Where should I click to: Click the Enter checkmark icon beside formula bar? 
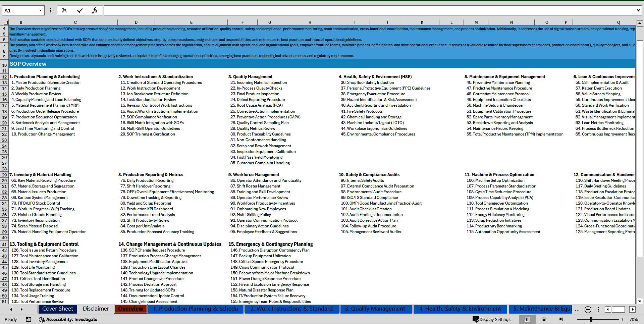(x=80, y=10)
